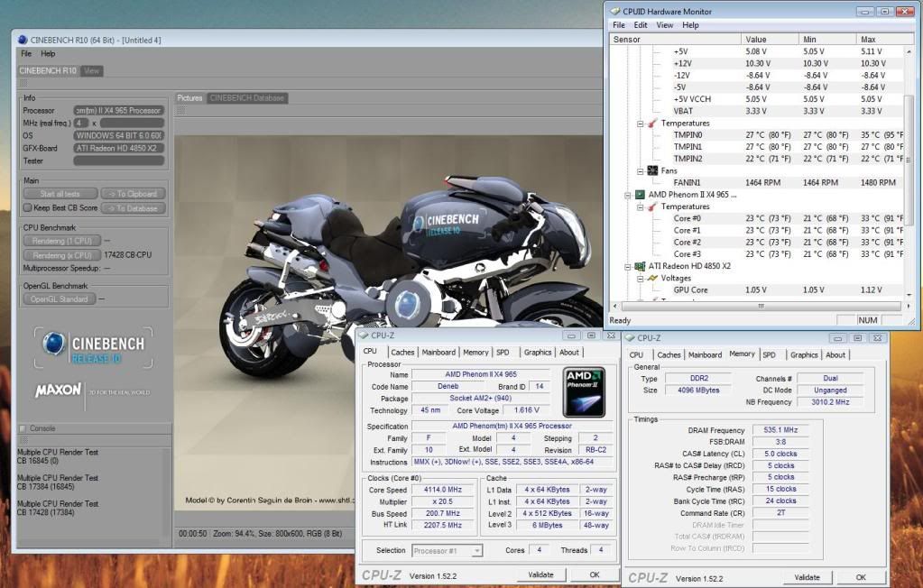Open View menu in Hardware Monitor
The width and height of the screenshot is (923, 588).
click(x=665, y=25)
